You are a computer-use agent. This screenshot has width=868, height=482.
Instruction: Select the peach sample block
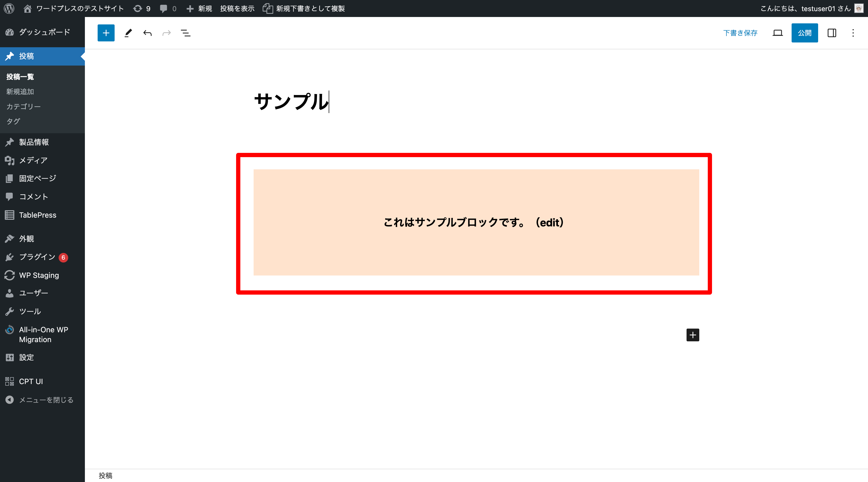tap(476, 222)
